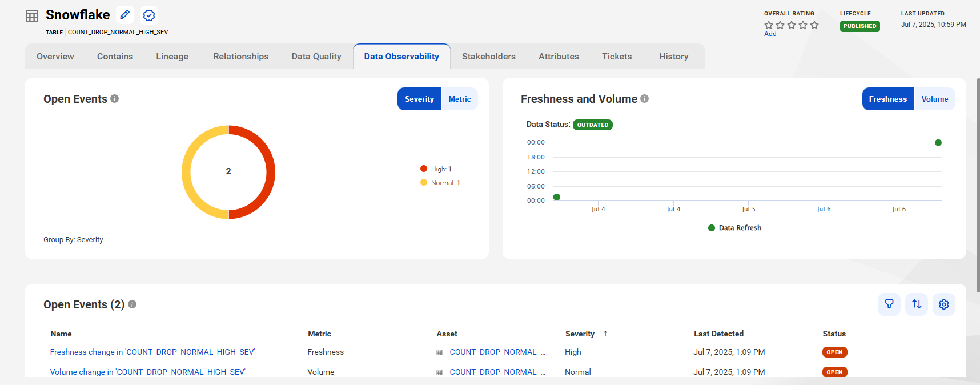Click the certify checkmark badge icon
980x385 pixels.
point(149,15)
